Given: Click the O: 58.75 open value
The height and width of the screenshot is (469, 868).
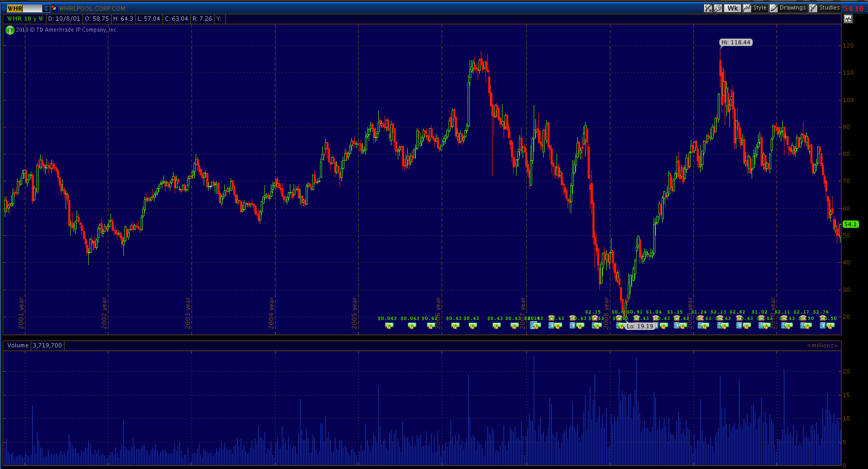Looking at the screenshot, I should (96, 19).
